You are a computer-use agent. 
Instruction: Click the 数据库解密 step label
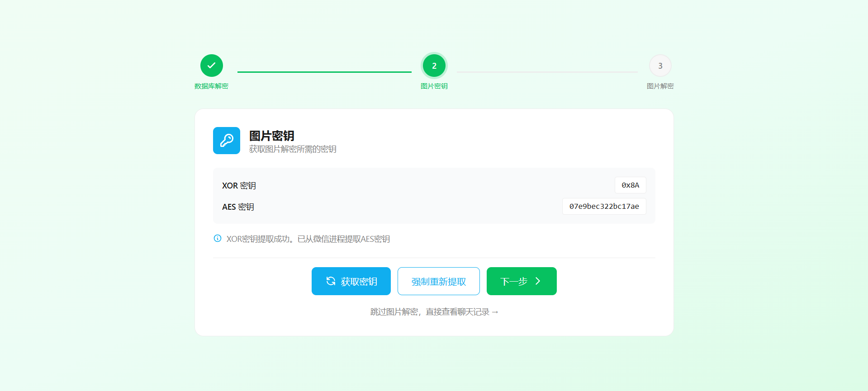tap(211, 86)
